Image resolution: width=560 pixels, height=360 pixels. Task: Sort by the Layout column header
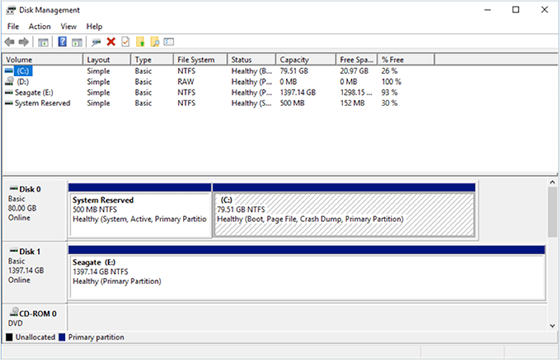click(x=107, y=60)
